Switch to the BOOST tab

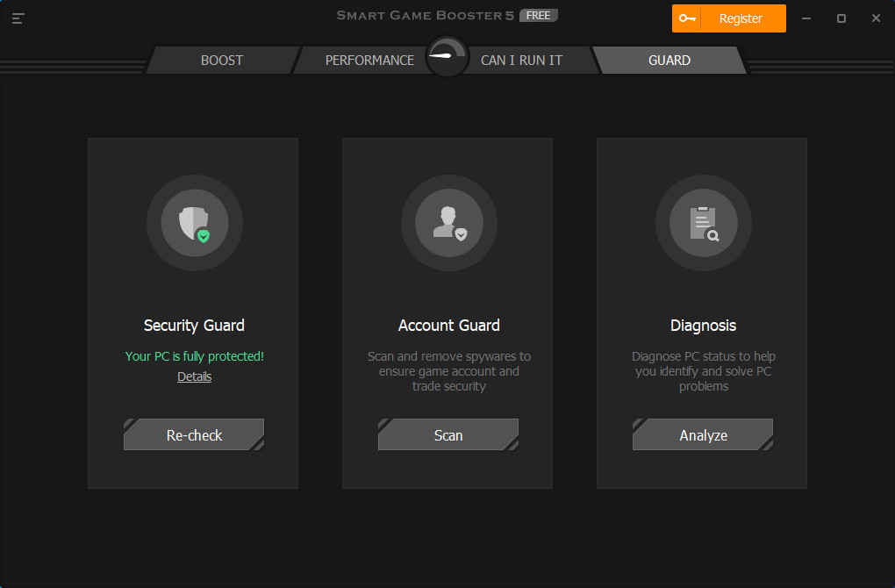tap(221, 60)
